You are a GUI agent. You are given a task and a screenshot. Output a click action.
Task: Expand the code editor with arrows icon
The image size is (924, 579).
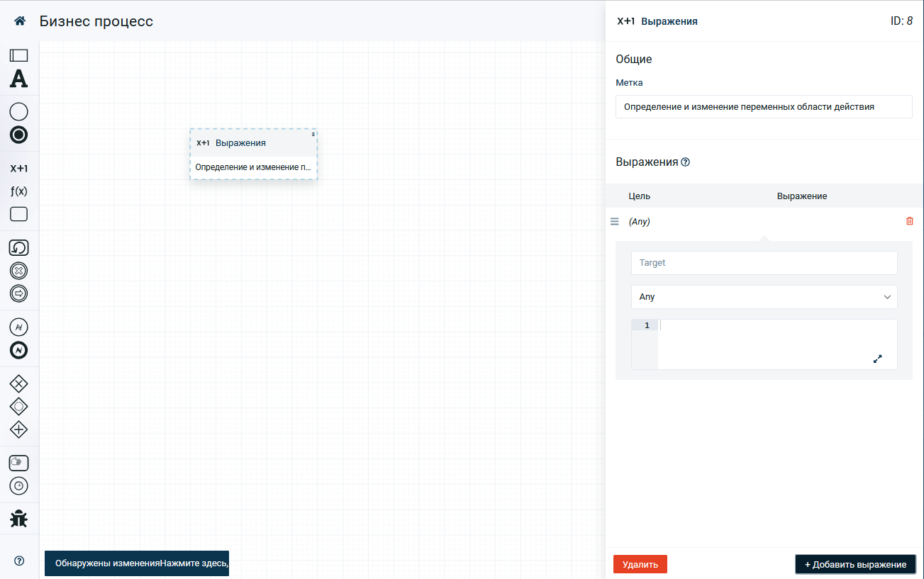tap(877, 359)
